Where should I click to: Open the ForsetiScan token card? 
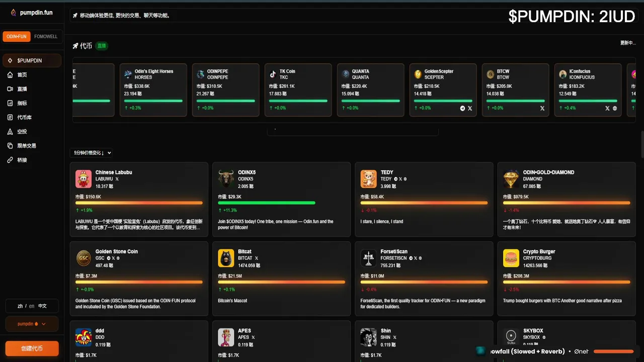(x=424, y=279)
